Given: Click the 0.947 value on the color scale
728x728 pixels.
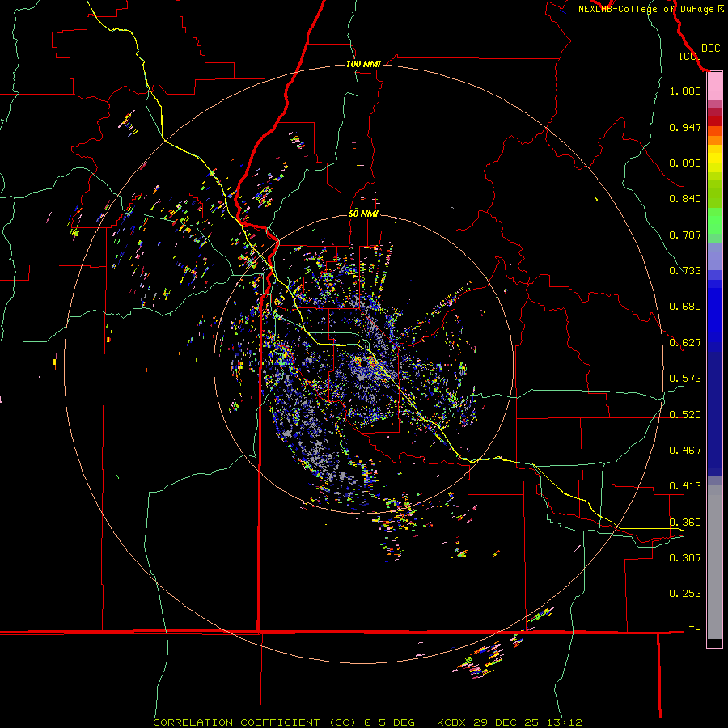Looking at the screenshot, I should pyautogui.click(x=685, y=127).
